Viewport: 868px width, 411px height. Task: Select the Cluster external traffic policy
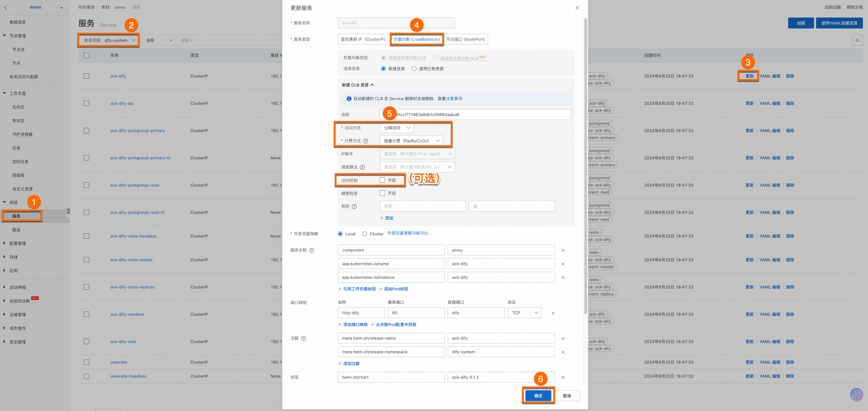pos(365,234)
